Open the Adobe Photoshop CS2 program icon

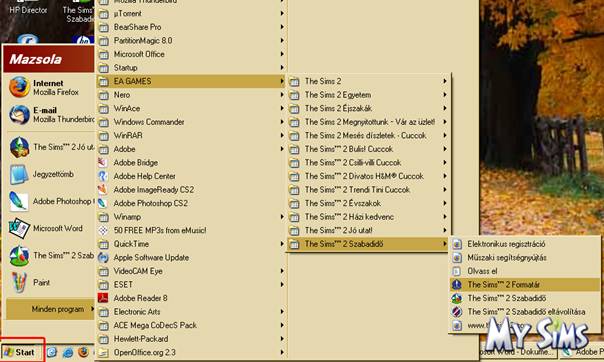102,203
